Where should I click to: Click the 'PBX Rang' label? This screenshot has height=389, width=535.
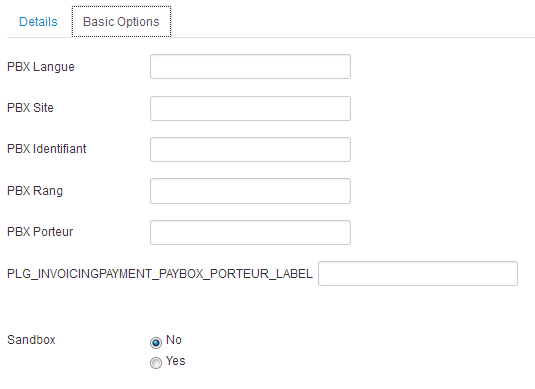click(x=35, y=191)
